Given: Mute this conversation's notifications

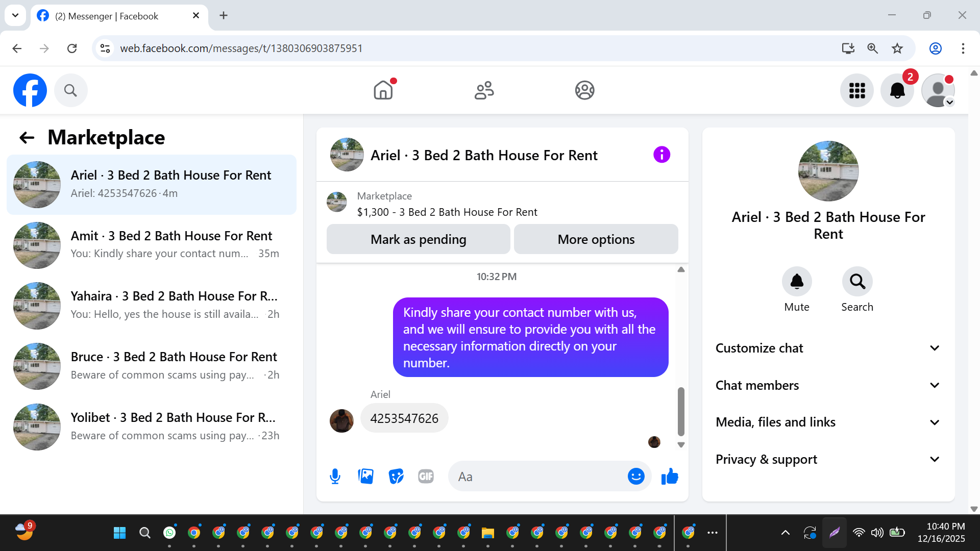Looking at the screenshot, I should point(797,281).
